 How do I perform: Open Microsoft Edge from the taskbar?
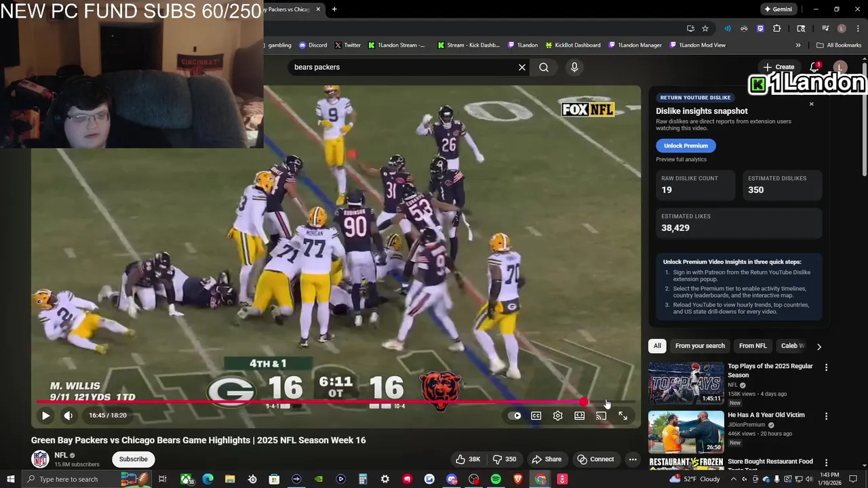208,479
